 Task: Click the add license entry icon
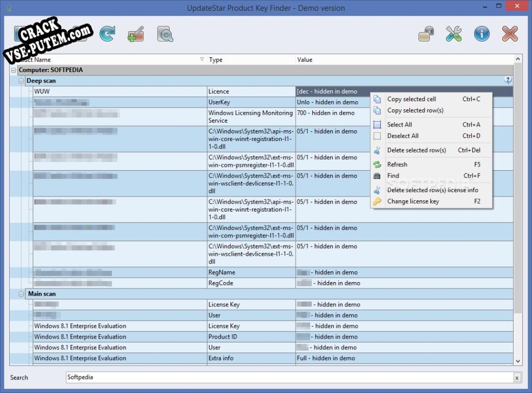(x=136, y=34)
